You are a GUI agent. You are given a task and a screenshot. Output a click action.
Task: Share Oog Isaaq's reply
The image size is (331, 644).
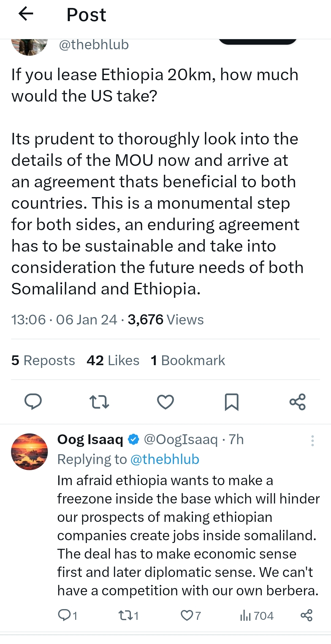coord(306,615)
